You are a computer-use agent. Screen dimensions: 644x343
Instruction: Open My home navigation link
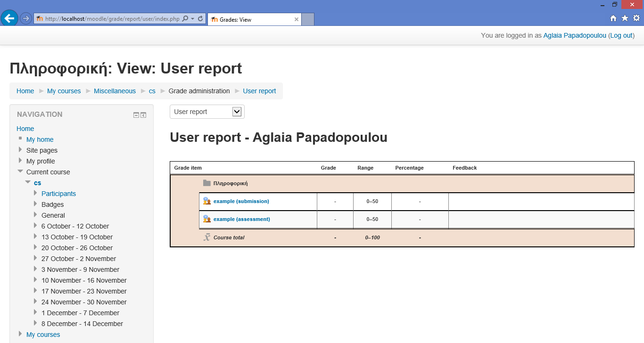pos(40,139)
